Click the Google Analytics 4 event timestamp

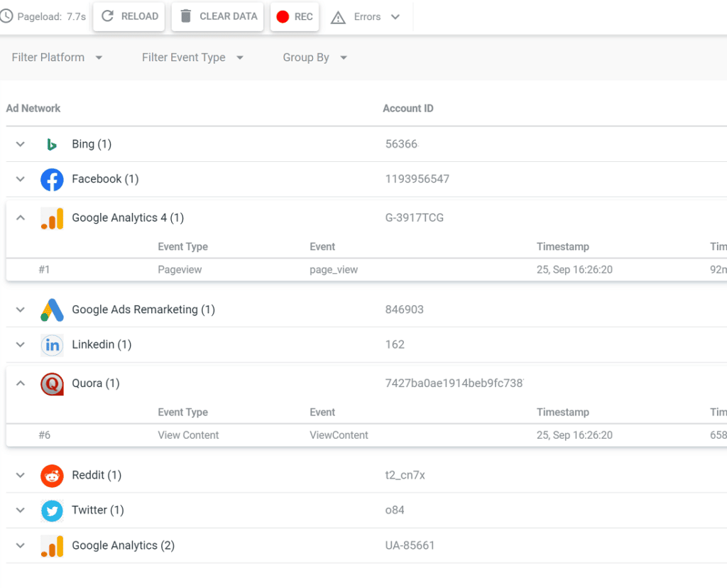coord(574,270)
